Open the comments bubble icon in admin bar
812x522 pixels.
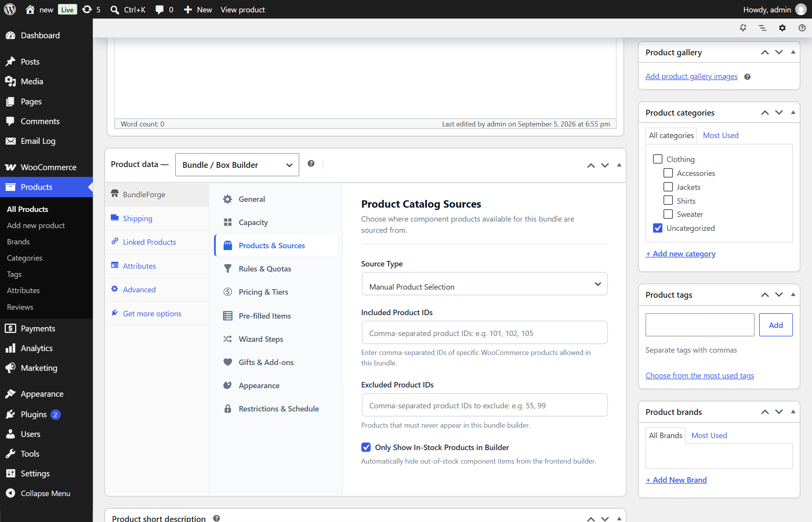(x=159, y=10)
